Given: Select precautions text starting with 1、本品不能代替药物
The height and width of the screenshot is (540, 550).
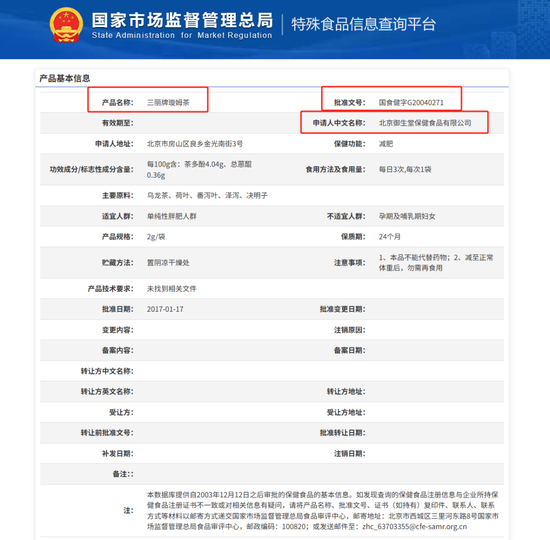Looking at the screenshot, I should coord(436,263).
